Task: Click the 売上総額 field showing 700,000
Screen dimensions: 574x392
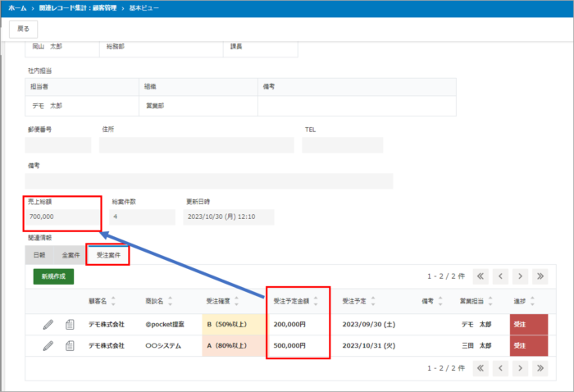Action: [x=62, y=217]
